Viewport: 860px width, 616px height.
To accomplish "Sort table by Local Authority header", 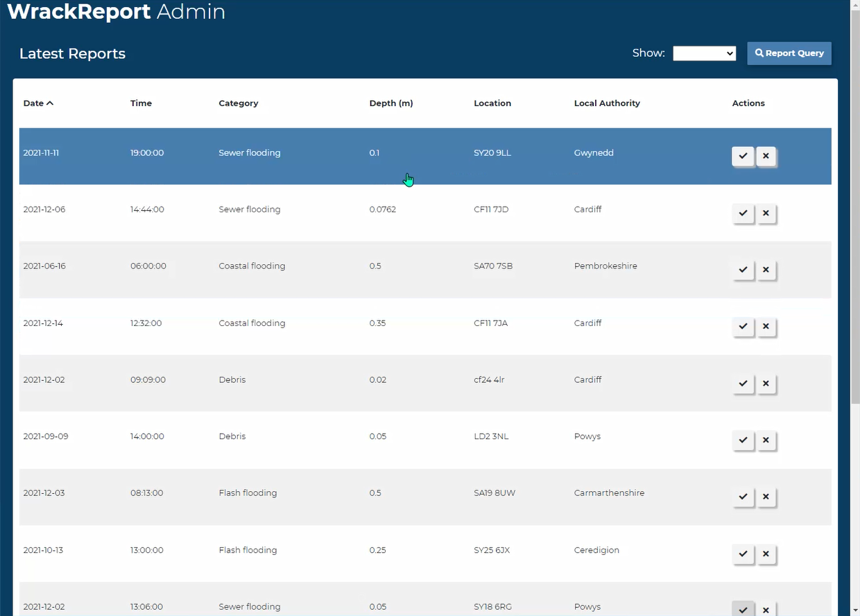I will point(606,103).
